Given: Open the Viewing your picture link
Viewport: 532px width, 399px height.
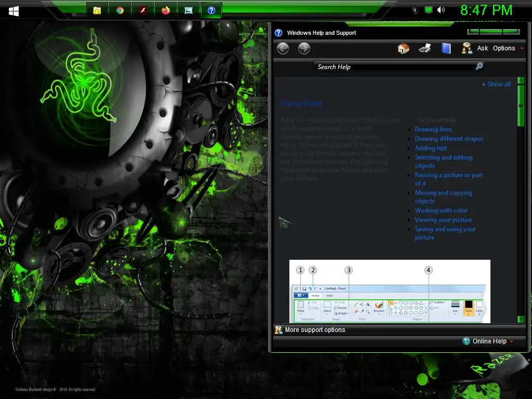Looking at the screenshot, I should (x=443, y=220).
